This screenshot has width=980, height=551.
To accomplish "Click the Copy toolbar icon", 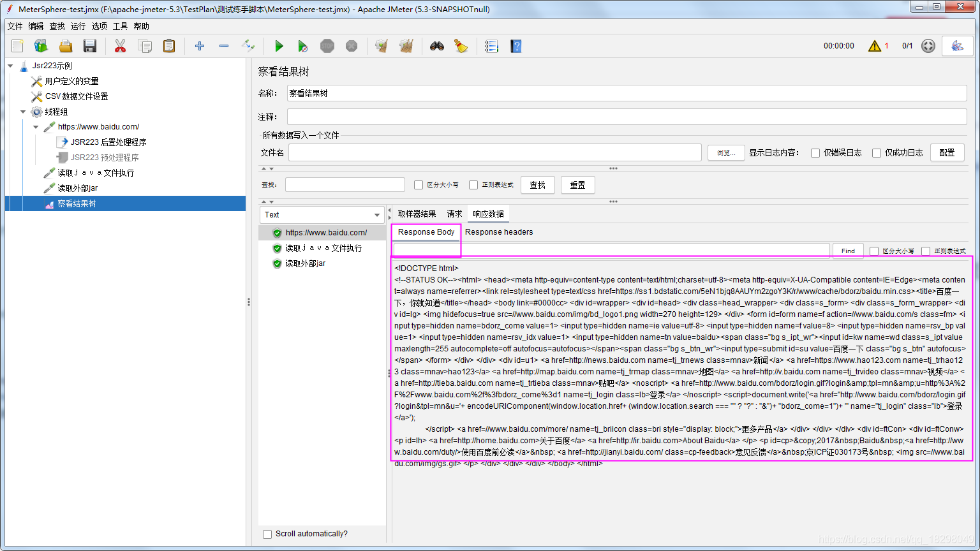I will coord(145,46).
